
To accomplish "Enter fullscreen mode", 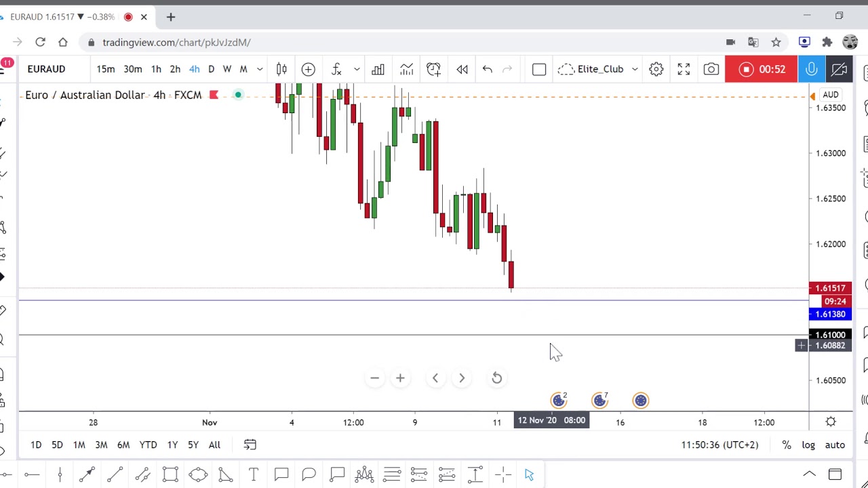I will coord(684,69).
